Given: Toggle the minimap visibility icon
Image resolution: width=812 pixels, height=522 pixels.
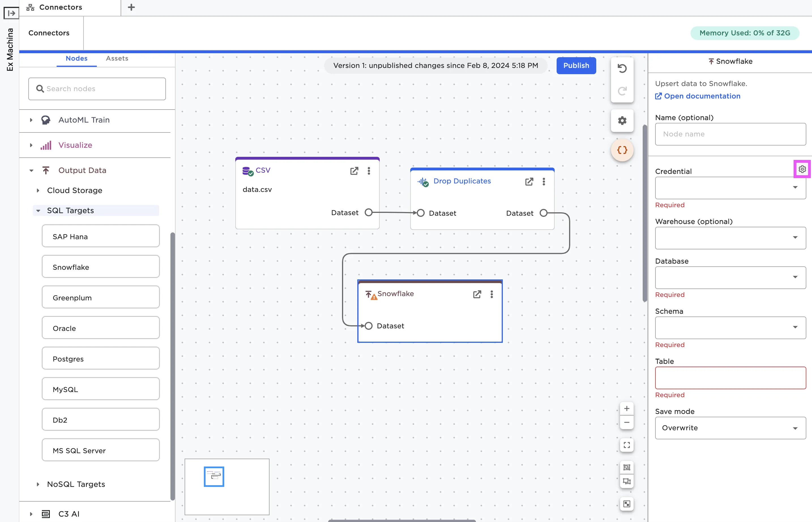Looking at the screenshot, I should (627, 504).
